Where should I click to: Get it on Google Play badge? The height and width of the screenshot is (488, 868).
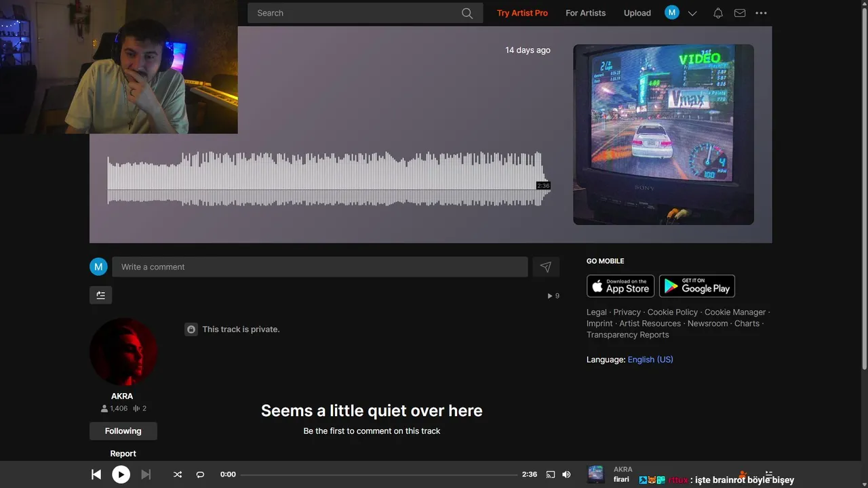[697, 286]
